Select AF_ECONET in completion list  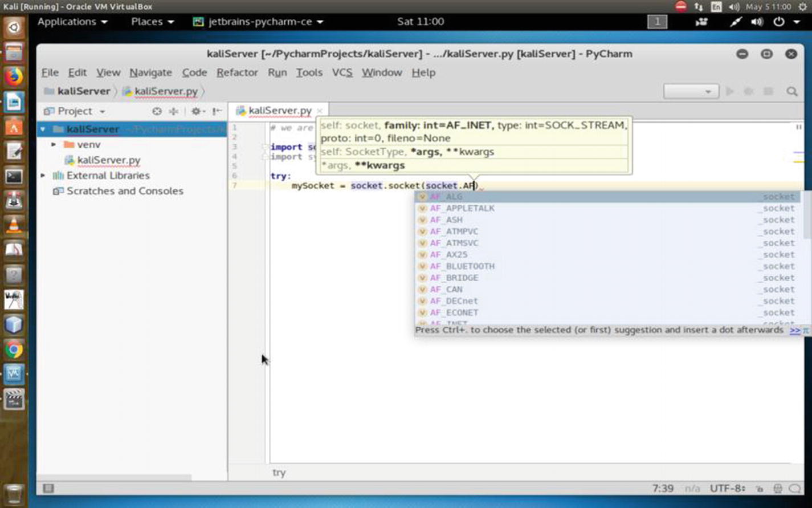(x=607, y=312)
